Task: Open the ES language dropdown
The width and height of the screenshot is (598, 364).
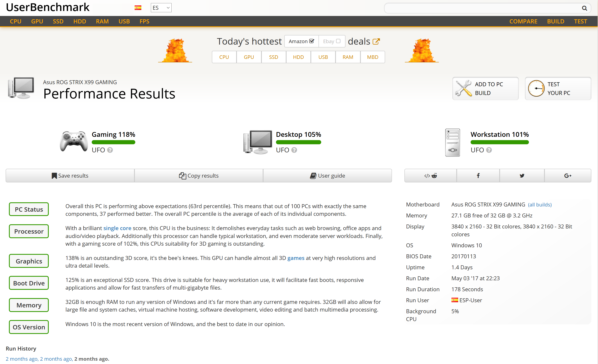Action: coord(161,8)
